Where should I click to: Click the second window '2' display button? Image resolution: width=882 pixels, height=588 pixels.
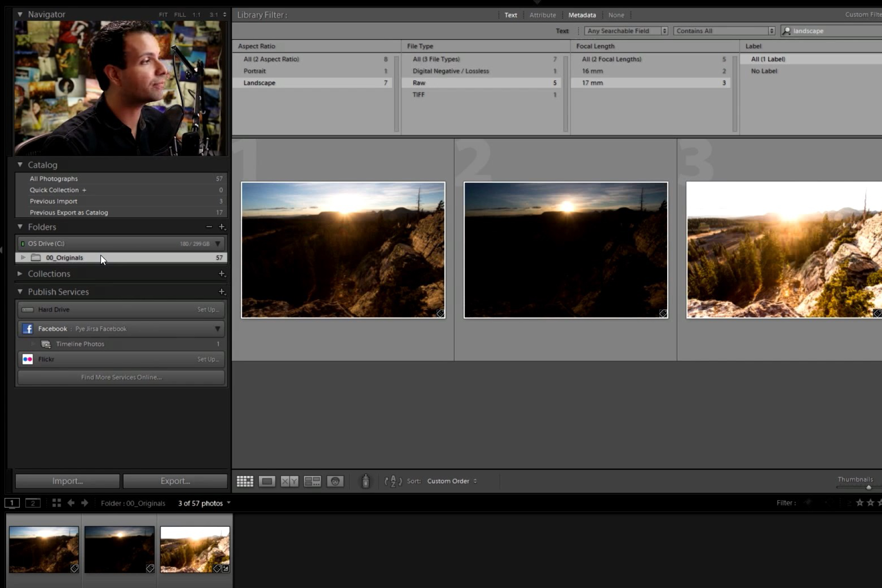click(x=33, y=503)
